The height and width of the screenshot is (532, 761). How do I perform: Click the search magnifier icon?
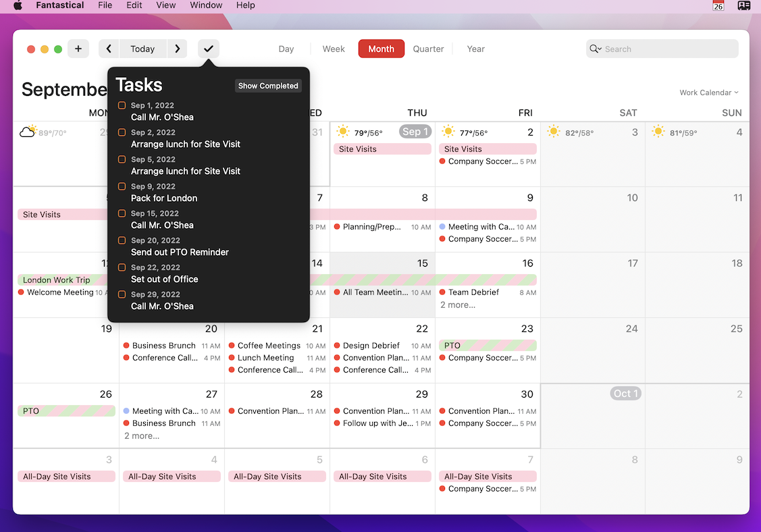click(x=595, y=49)
